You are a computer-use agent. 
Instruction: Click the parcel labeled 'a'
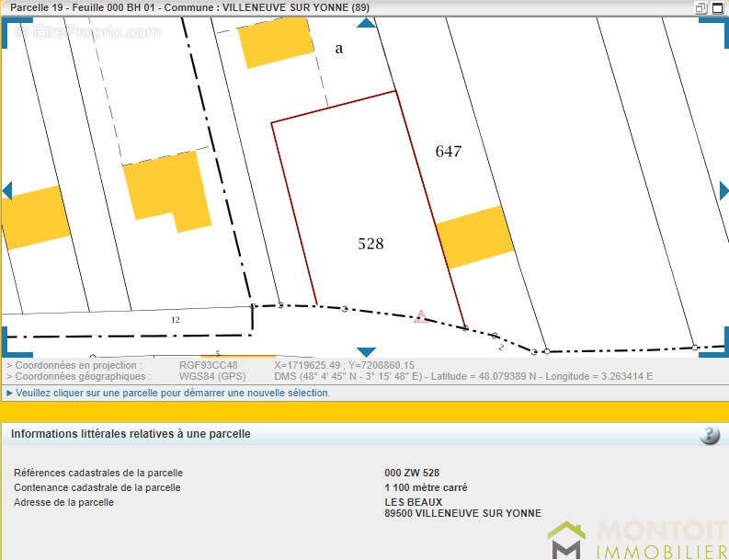pos(339,49)
